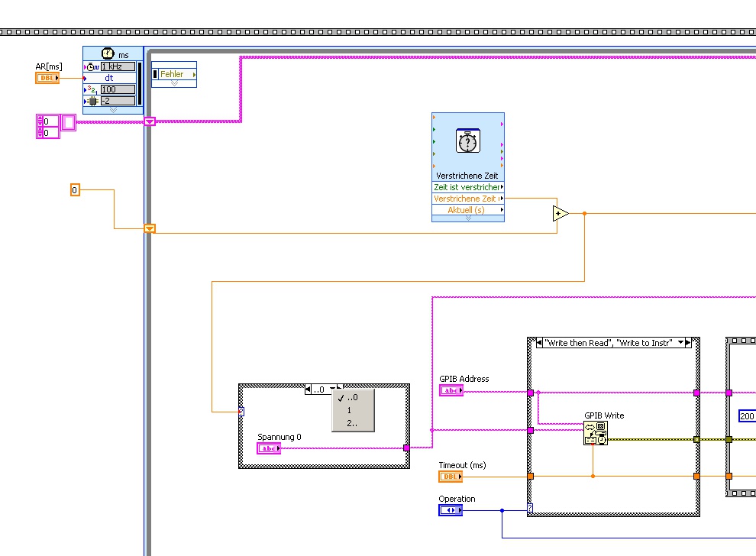This screenshot has width=756, height=556.
Task: Click the orange input tunnel on Timeout wire
Action: [x=531, y=477]
